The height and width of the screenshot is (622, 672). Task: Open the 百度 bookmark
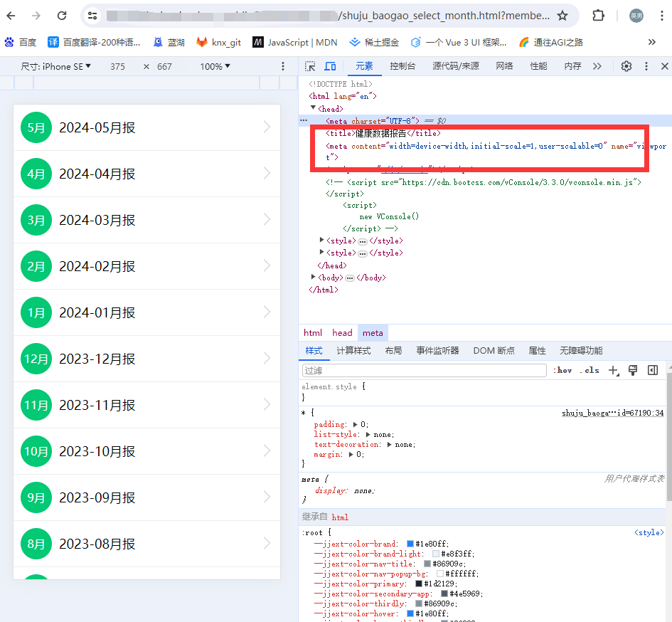coord(21,43)
